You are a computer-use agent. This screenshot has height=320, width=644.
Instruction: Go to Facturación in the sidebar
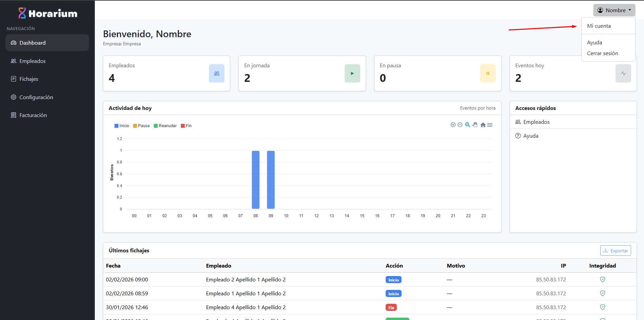33,115
